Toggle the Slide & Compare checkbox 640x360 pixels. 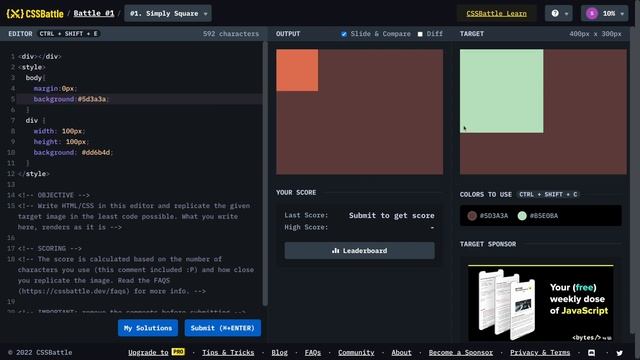[x=344, y=34]
